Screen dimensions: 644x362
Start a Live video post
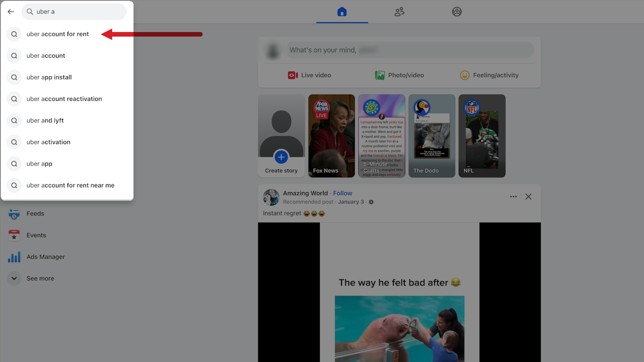[x=309, y=75]
